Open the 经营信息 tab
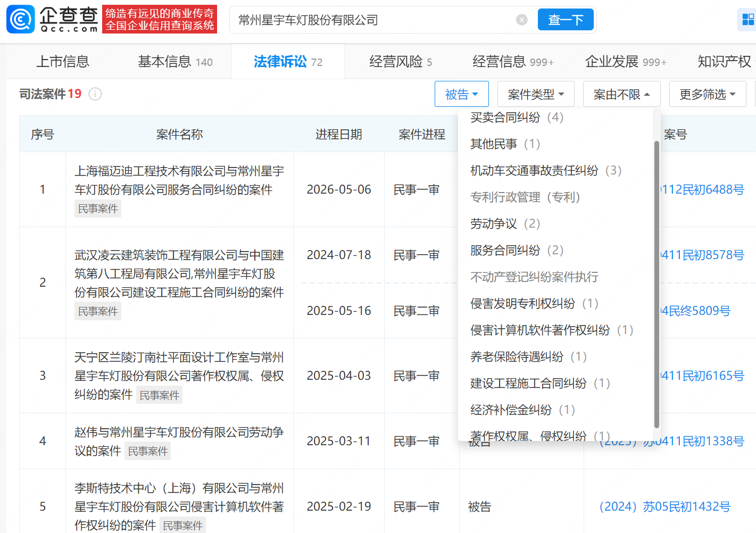This screenshot has height=533, width=756. pyautogui.click(x=513, y=62)
